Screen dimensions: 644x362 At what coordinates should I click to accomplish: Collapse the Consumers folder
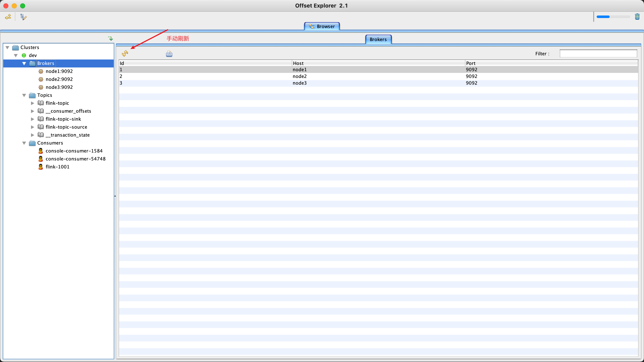[x=24, y=143]
